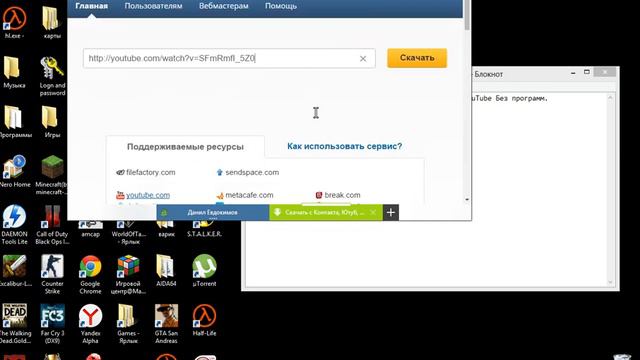
Task: Open the Login and password keys icon
Action: pos(52,68)
